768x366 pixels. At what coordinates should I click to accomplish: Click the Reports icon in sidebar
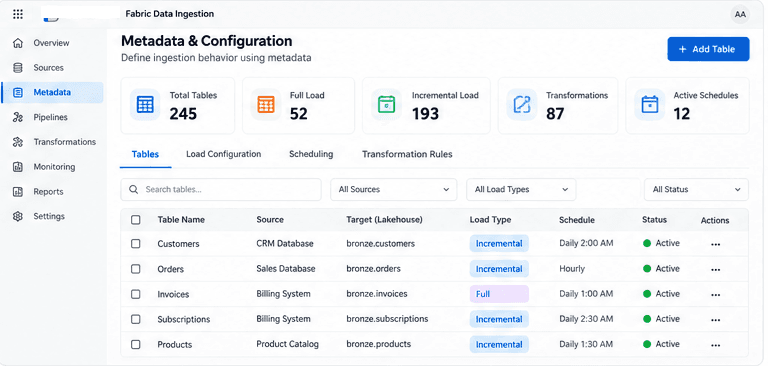[18, 192]
